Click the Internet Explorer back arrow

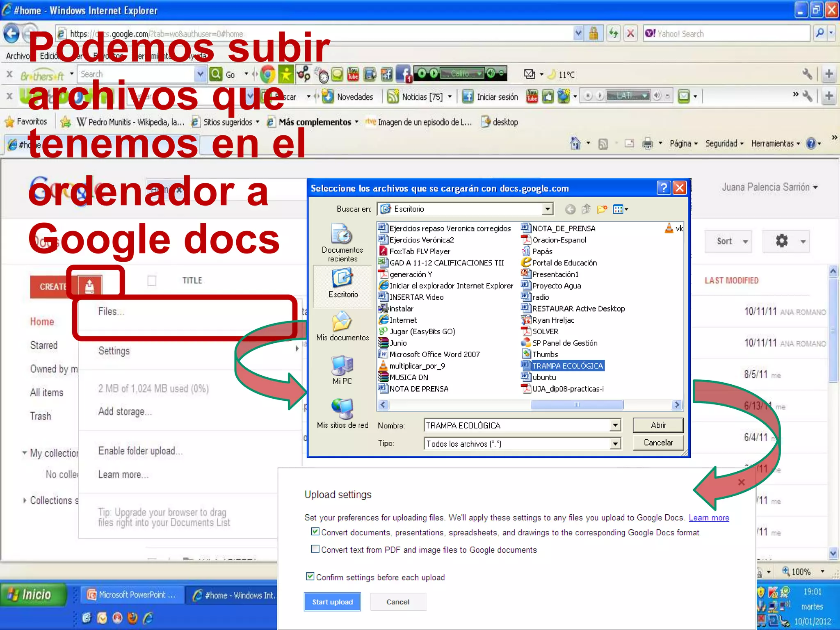11,34
